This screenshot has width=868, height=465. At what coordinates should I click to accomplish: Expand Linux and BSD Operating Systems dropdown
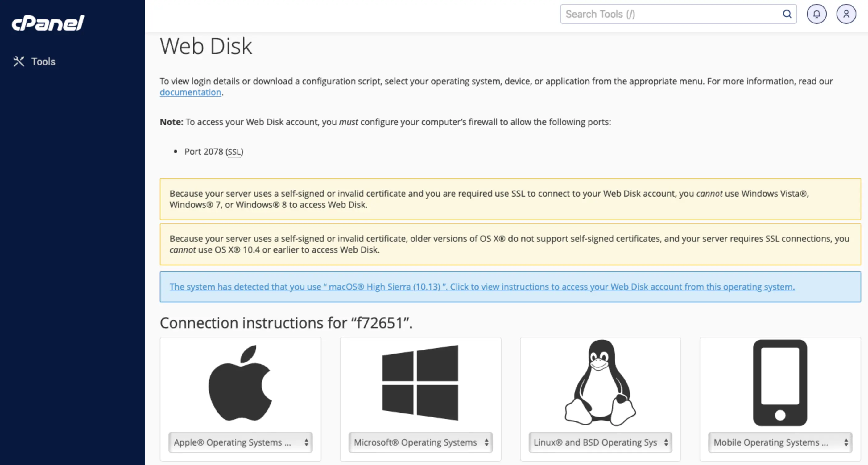[600, 442]
